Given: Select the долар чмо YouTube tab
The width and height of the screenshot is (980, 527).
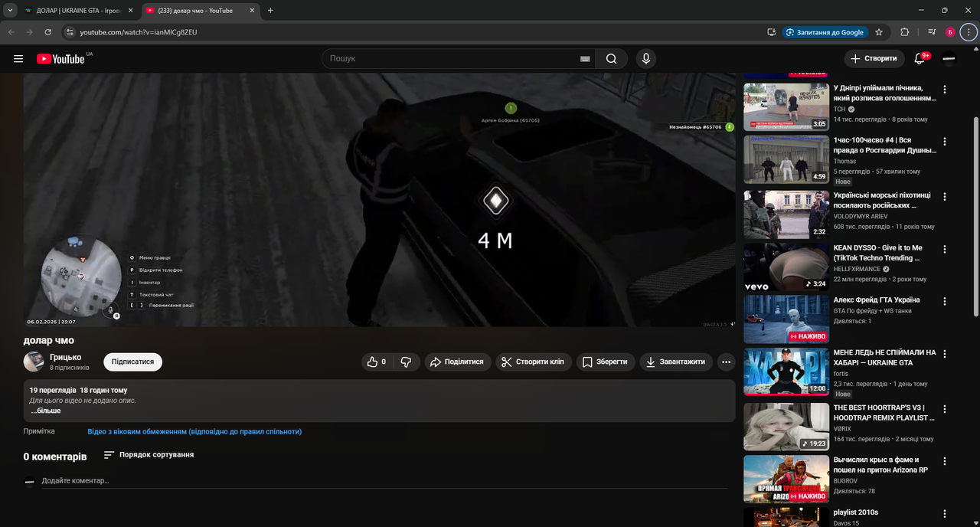Looking at the screenshot, I should point(200,11).
